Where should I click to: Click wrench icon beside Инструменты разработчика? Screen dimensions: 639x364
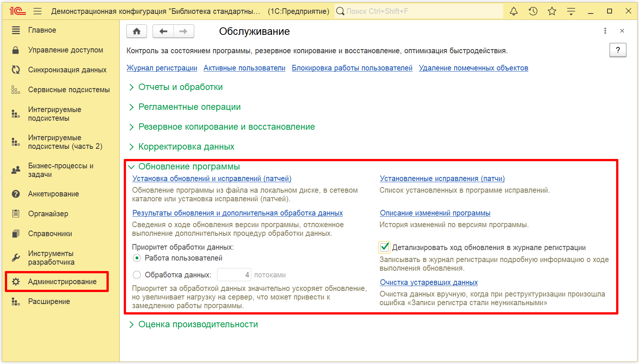pos(16,258)
